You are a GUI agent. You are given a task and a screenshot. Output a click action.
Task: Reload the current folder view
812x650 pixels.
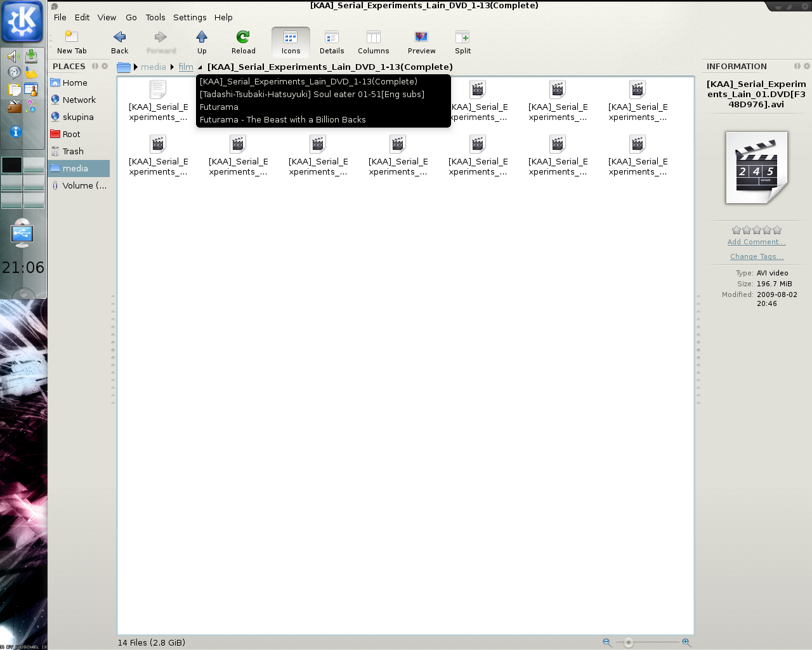(x=243, y=42)
